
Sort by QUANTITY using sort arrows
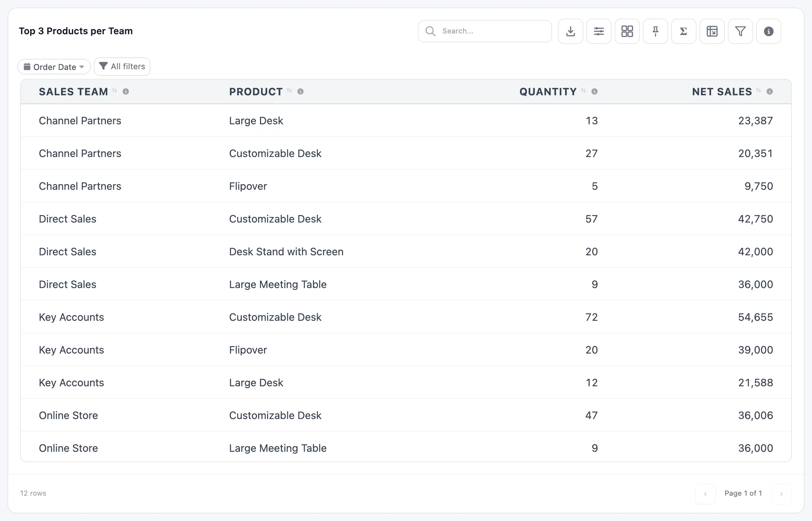click(x=583, y=90)
